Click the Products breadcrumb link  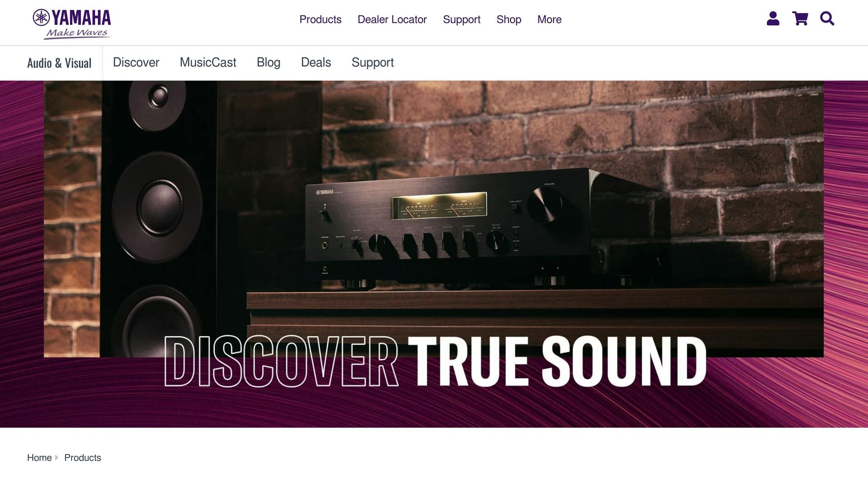[83, 457]
